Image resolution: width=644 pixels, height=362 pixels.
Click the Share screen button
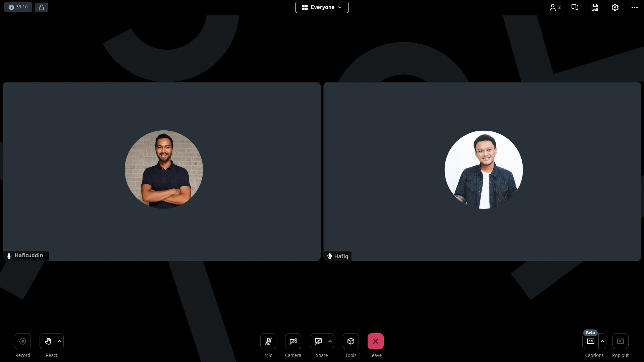pos(318,341)
